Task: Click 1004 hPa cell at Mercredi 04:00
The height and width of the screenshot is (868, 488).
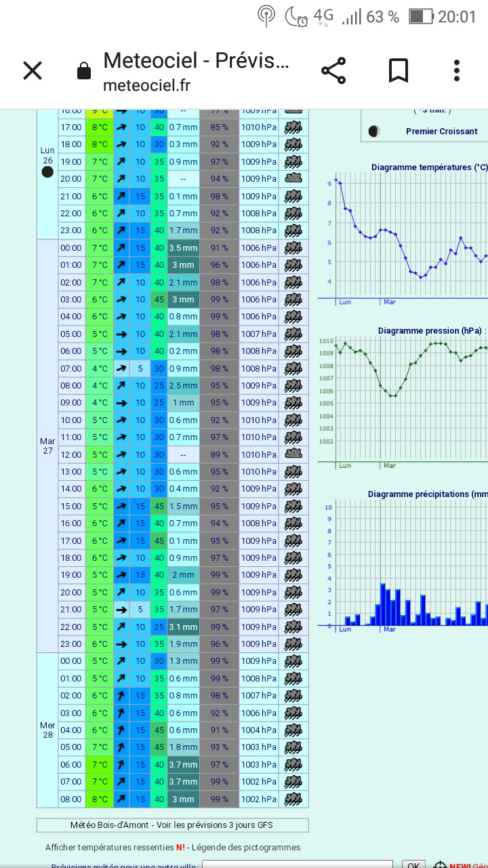Action: click(259, 730)
